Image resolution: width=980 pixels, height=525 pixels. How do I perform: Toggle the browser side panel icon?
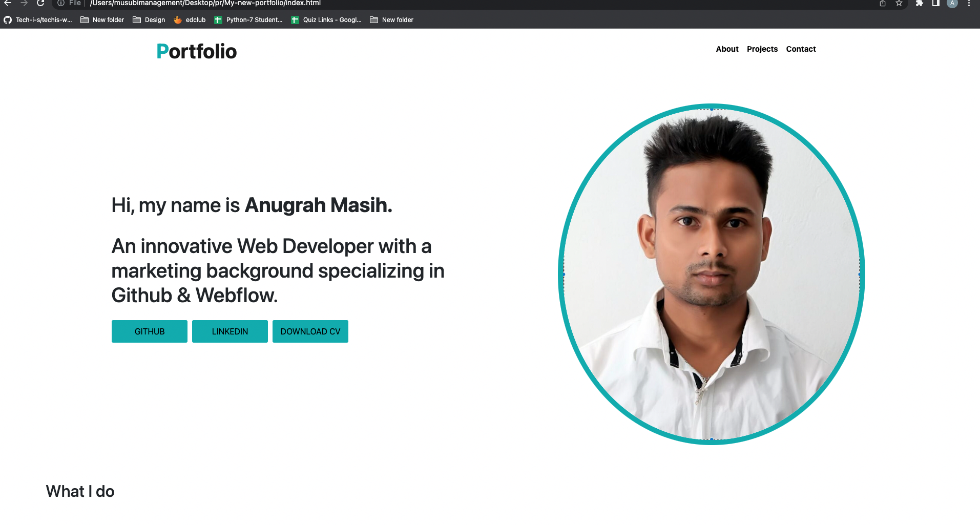click(x=936, y=3)
